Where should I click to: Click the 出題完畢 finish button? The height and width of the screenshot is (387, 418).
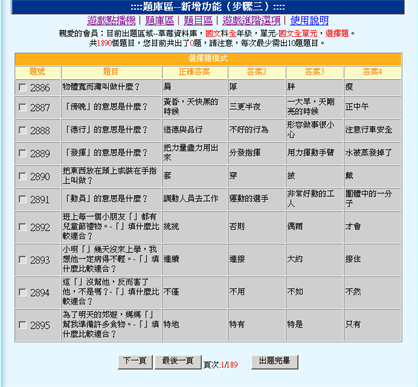275,361
